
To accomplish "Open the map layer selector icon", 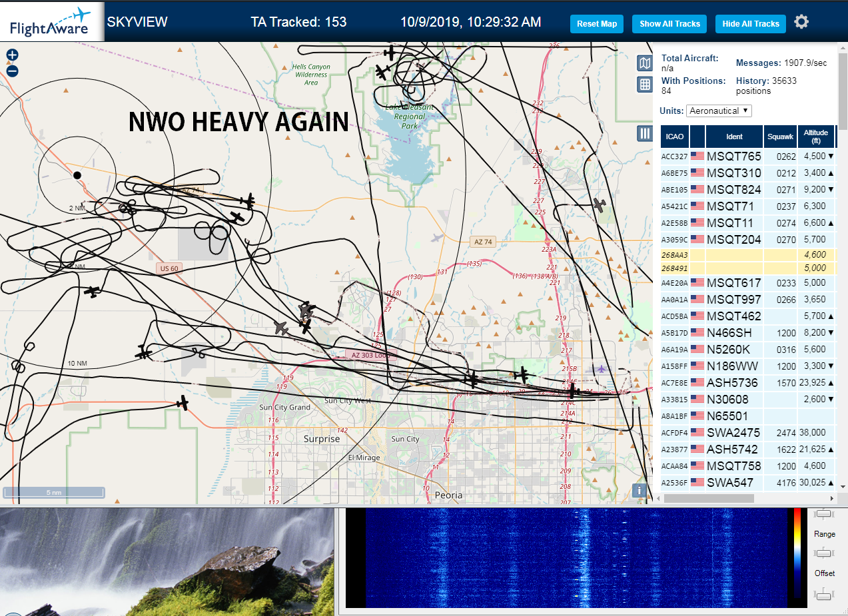I will point(644,63).
